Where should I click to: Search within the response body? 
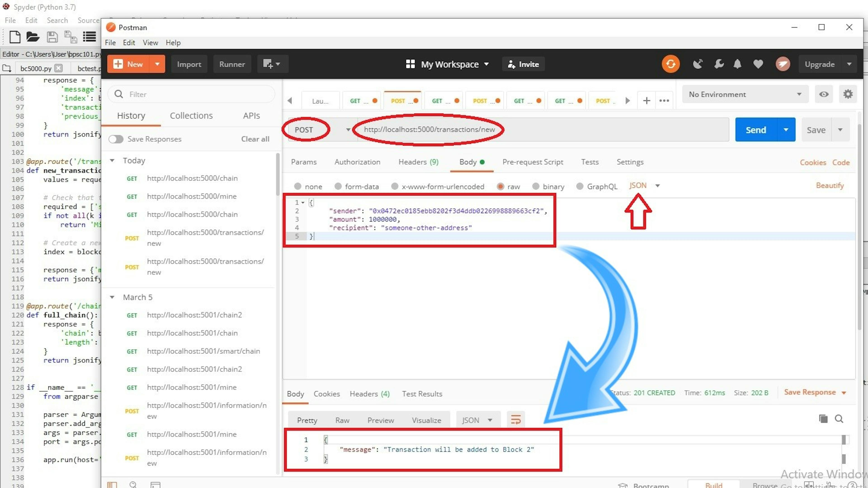pyautogui.click(x=839, y=419)
